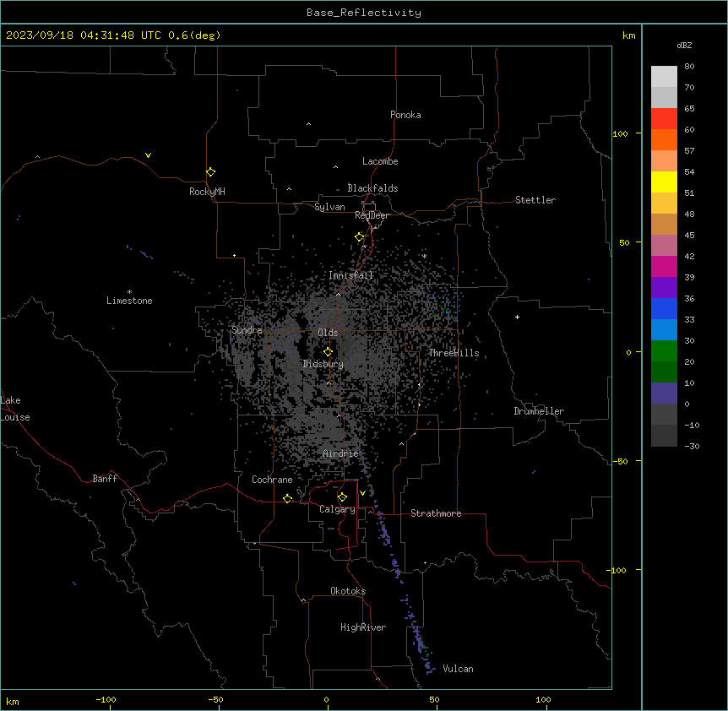Click the 100 km mark on the right axis
This screenshot has height=711, width=728.
click(x=620, y=133)
